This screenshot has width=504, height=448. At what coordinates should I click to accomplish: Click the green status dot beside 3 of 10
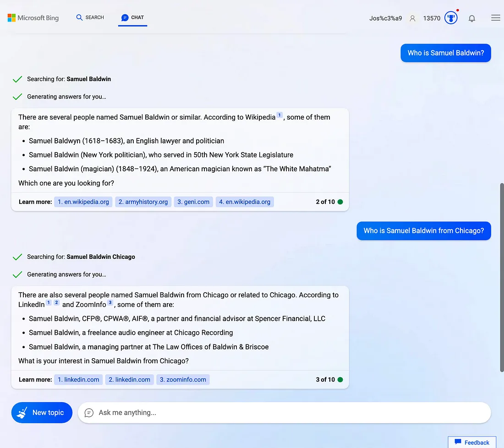pyautogui.click(x=340, y=380)
